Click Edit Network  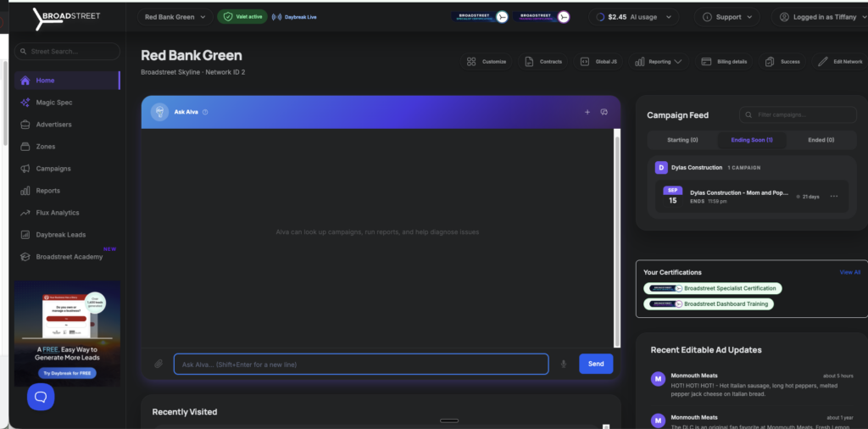click(840, 61)
